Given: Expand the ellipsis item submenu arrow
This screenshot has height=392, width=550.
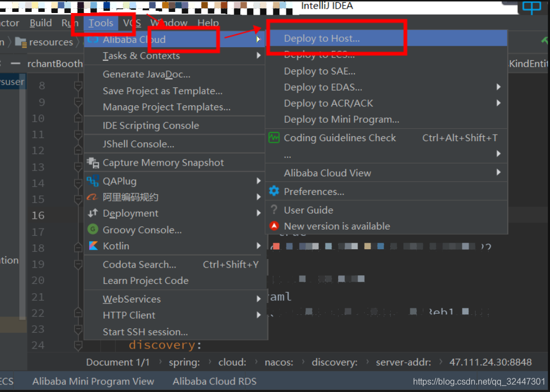Looking at the screenshot, I should tap(498, 154).
